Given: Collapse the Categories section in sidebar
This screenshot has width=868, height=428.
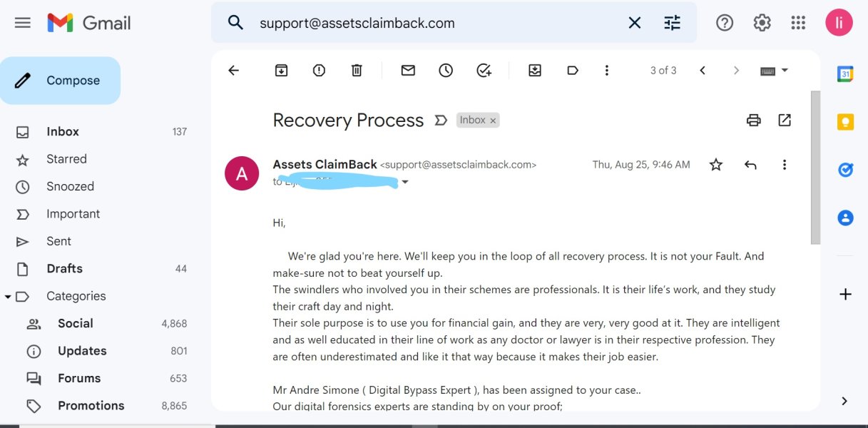Looking at the screenshot, I should [x=8, y=296].
